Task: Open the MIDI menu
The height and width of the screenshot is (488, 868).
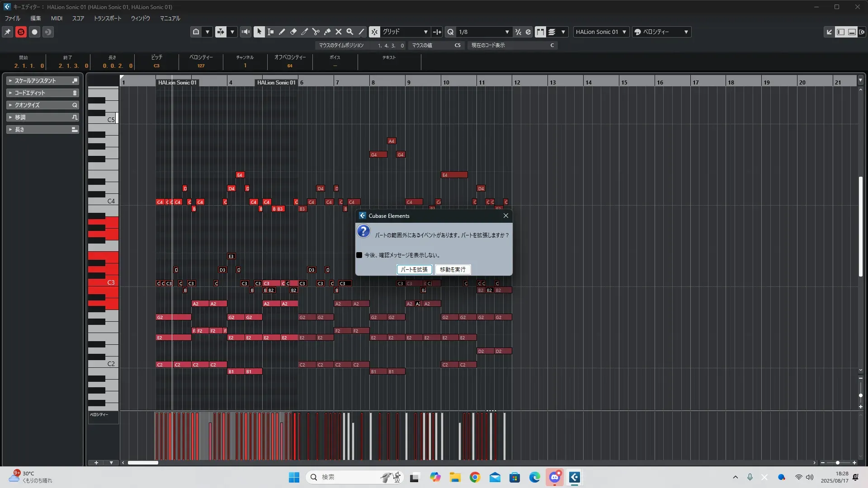Action: (x=57, y=19)
